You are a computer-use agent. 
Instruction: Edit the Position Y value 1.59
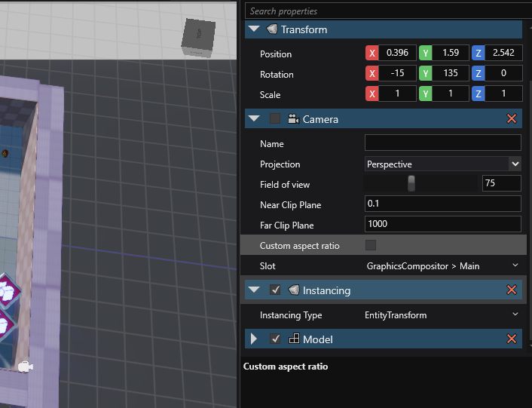coord(451,53)
